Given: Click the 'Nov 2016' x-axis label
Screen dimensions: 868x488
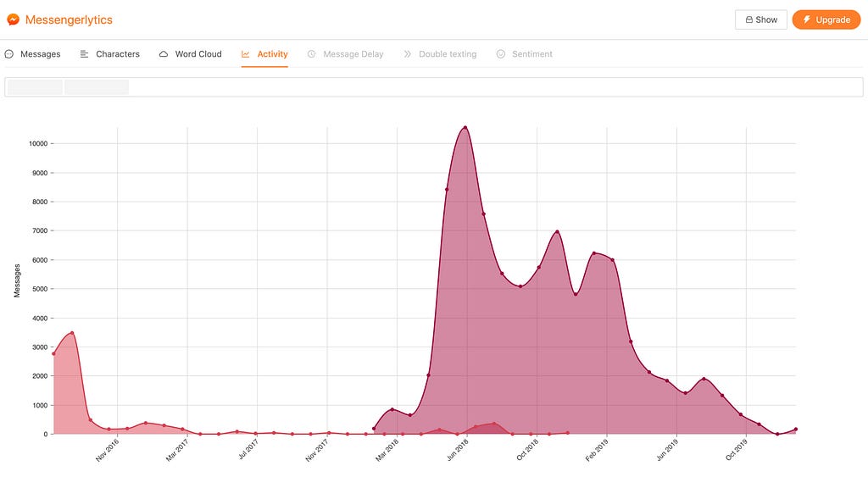Looking at the screenshot, I should point(108,451).
